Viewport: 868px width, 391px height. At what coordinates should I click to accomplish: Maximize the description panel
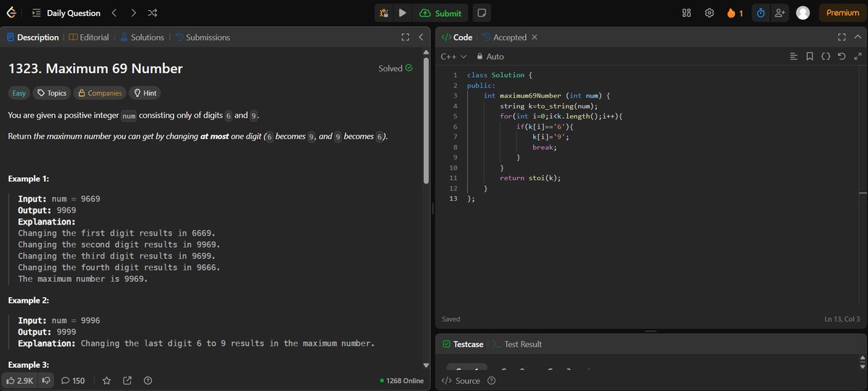(405, 37)
